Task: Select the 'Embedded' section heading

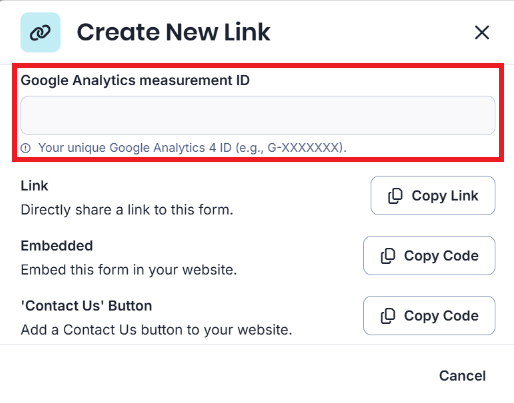Action: tap(57, 246)
